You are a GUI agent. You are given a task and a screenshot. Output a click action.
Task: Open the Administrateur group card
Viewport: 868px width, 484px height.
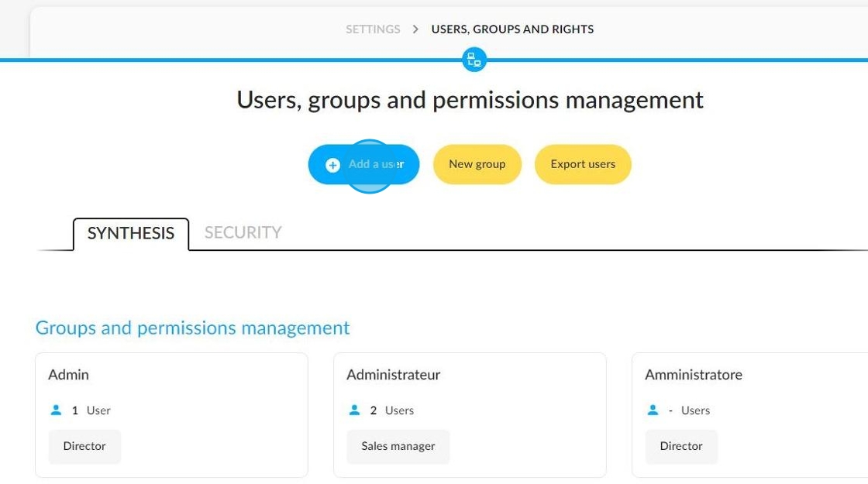(x=470, y=415)
